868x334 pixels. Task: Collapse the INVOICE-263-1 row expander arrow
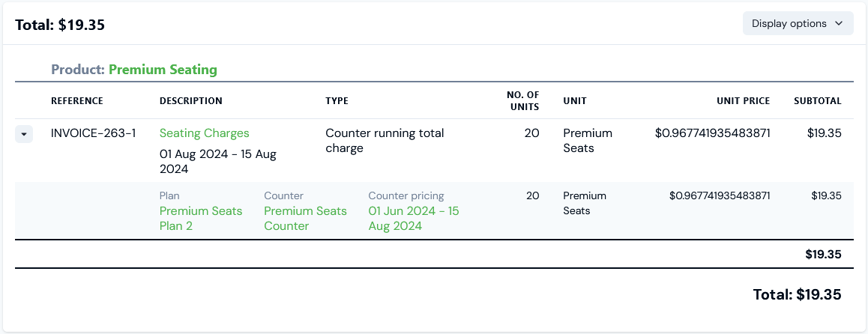click(24, 134)
